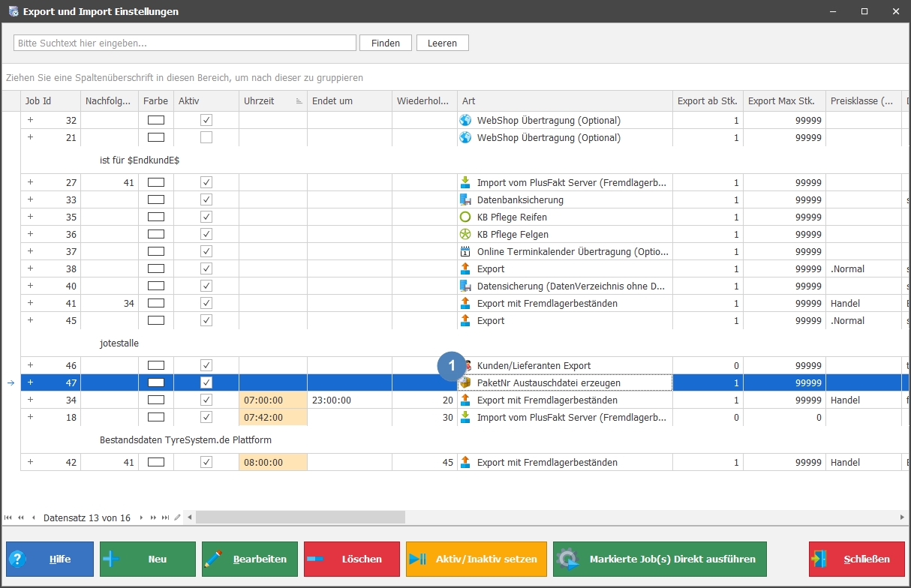Screen dimensions: 911x588
Task: Click the Online Terminkalender calendar icon
Action: click(465, 251)
